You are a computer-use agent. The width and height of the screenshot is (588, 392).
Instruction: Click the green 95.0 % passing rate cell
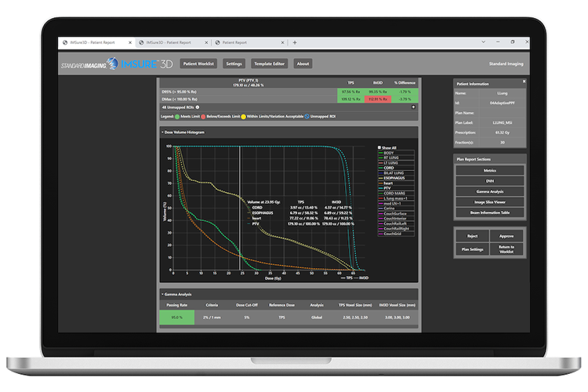(x=177, y=318)
